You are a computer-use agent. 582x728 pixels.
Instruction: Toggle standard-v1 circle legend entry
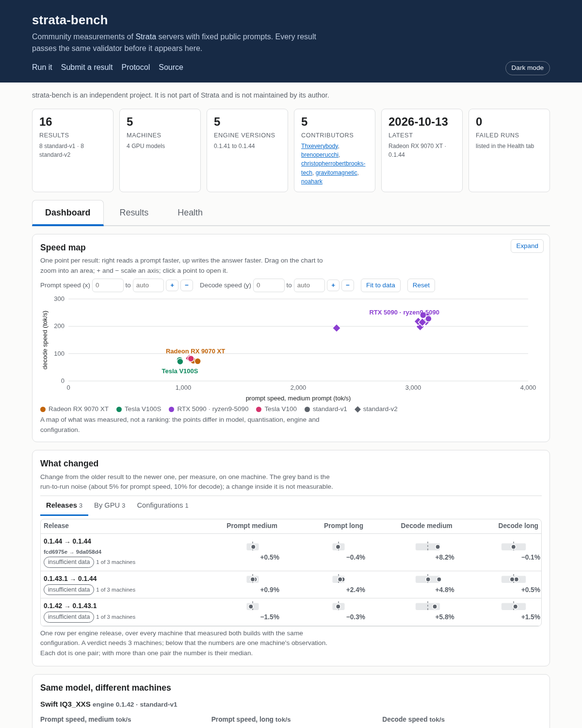[326, 409]
